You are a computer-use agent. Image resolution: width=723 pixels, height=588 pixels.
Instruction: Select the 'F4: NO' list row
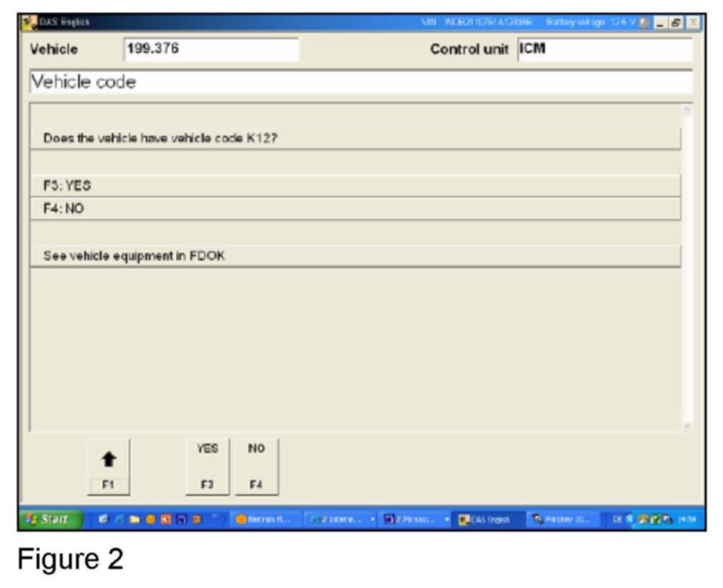point(356,209)
